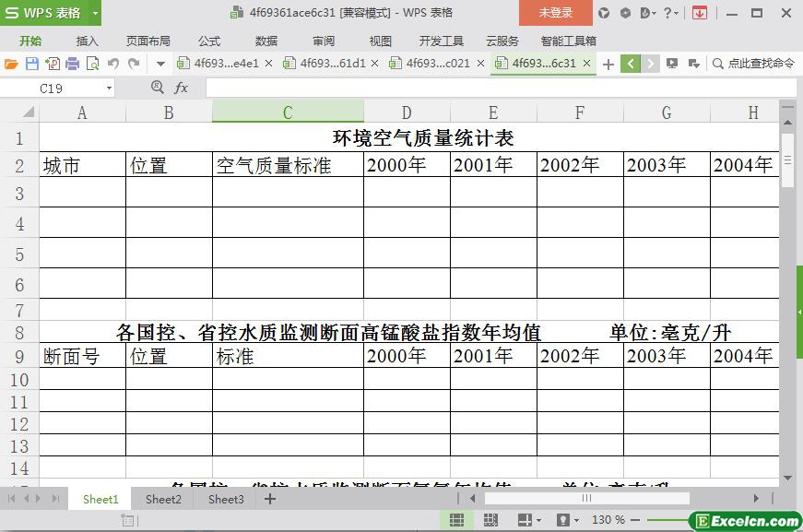The width and height of the screenshot is (803, 532).
Task: Switch to page break preview view
Action: (x=490, y=520)
